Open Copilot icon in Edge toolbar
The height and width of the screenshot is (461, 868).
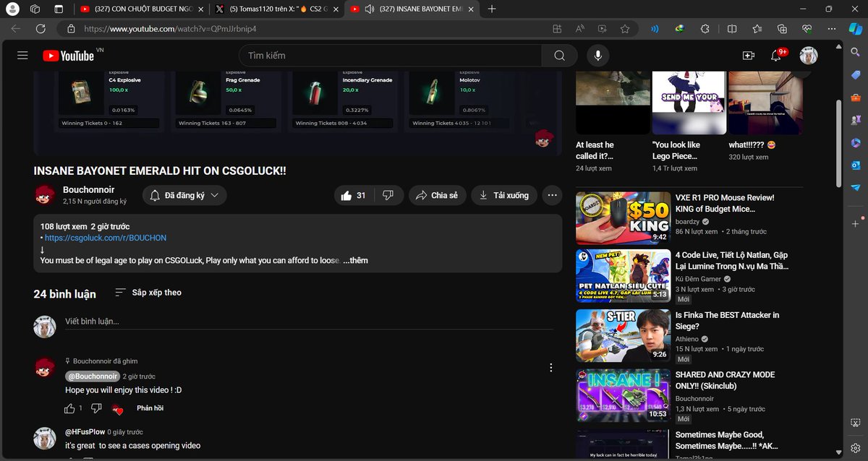pyautogui.click(x=856, y=29)
